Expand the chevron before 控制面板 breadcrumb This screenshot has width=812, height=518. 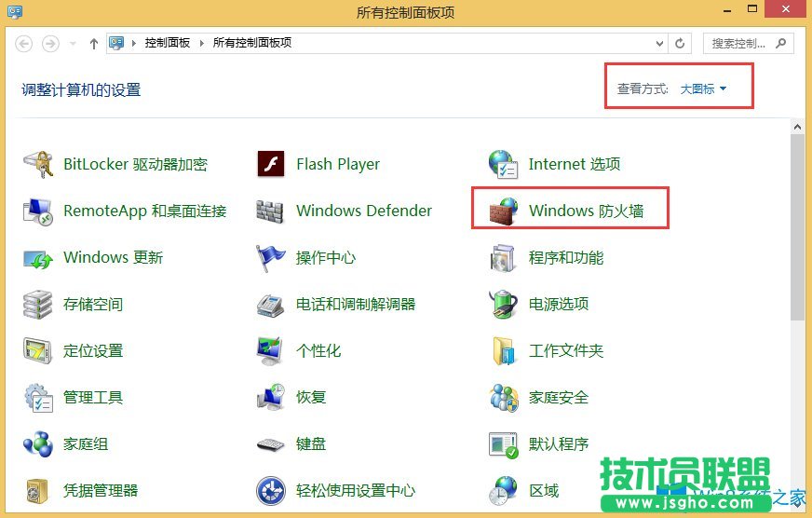click(x=133, y=43)
